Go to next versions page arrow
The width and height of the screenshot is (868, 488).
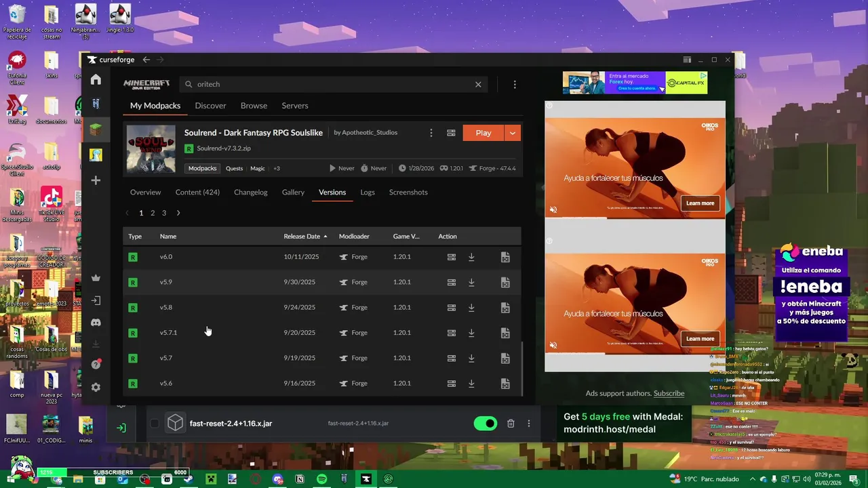coord(178,213)
